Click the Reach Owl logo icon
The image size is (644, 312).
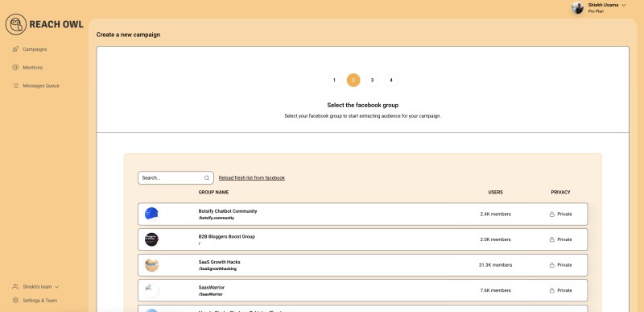pyautogui.click(x=16, y=24)
